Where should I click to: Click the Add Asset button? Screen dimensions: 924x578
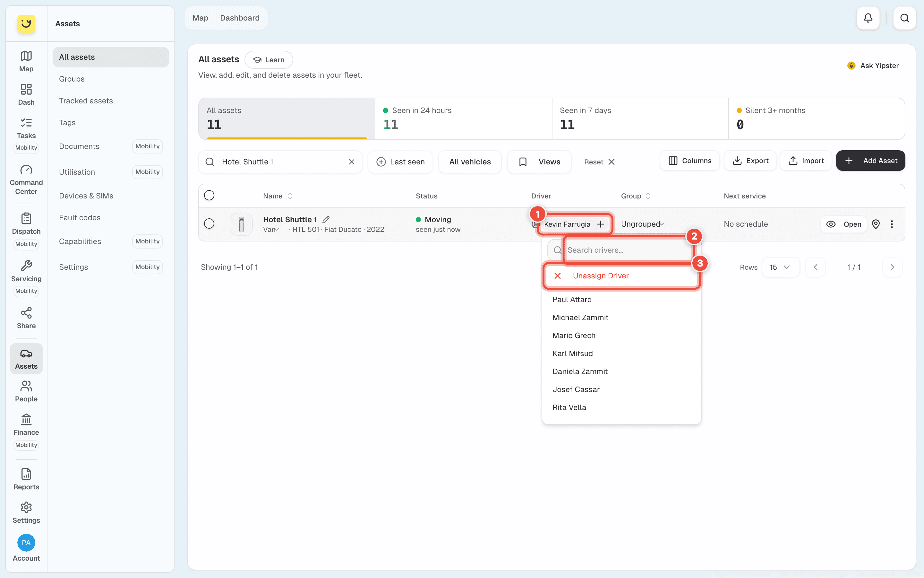coord(870,161)
